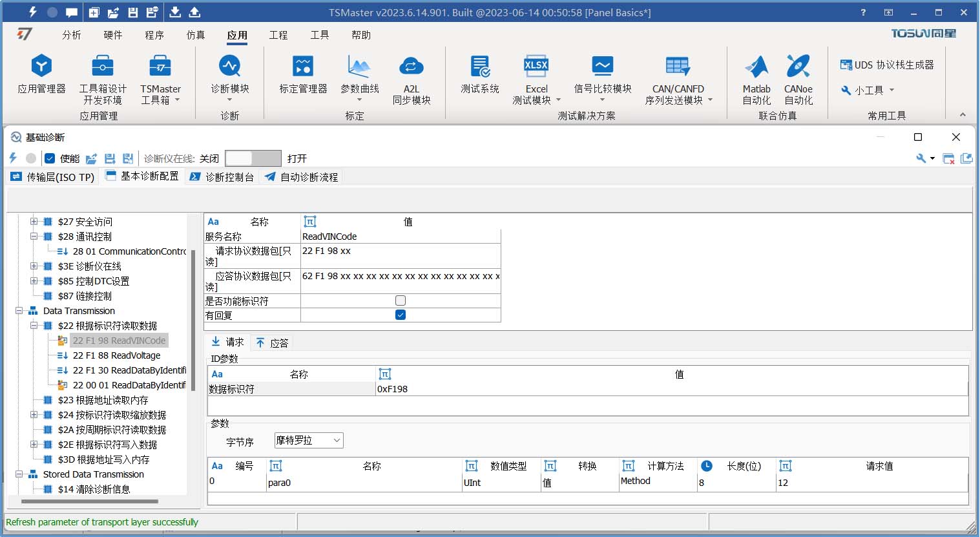Open the 工程 ribbon tab
980x537 pixels.
click(278, 35)
